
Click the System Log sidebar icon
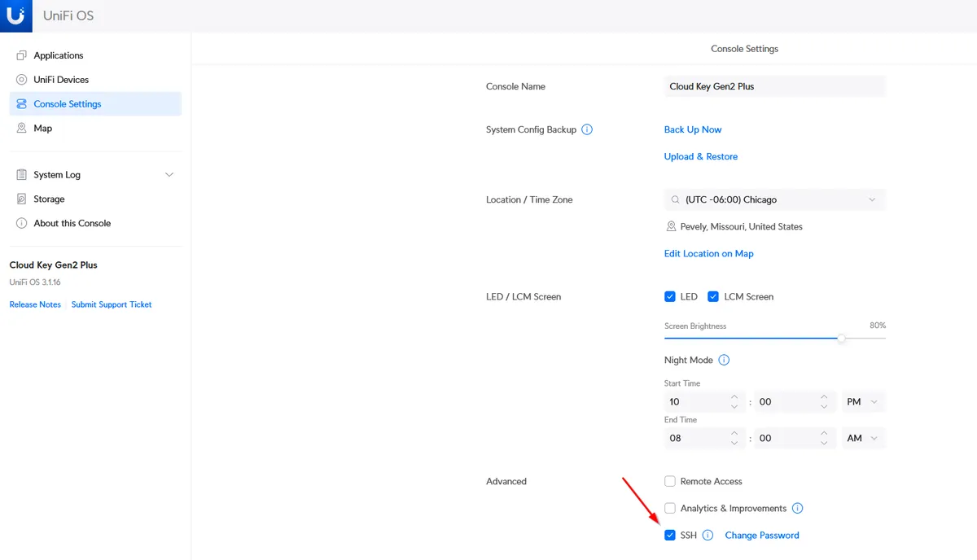point(22,175)
